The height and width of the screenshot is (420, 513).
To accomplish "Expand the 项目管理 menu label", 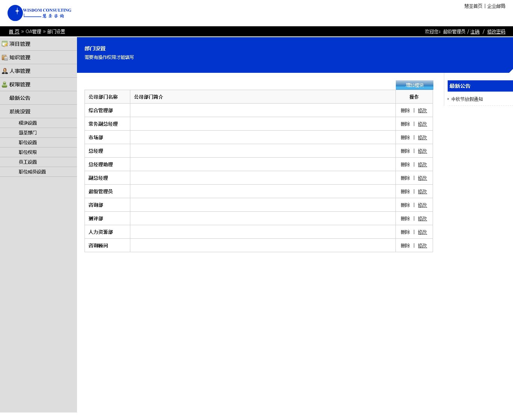I will [20, 44].
